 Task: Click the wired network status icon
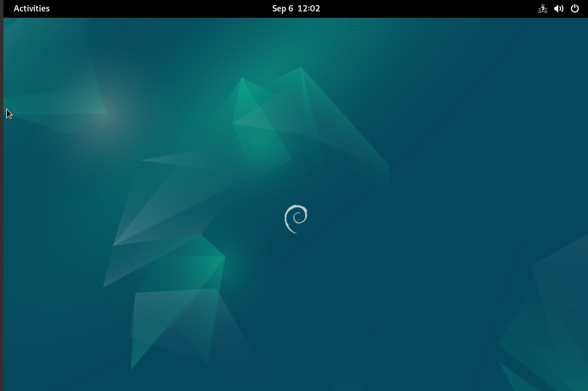(543, 9)
